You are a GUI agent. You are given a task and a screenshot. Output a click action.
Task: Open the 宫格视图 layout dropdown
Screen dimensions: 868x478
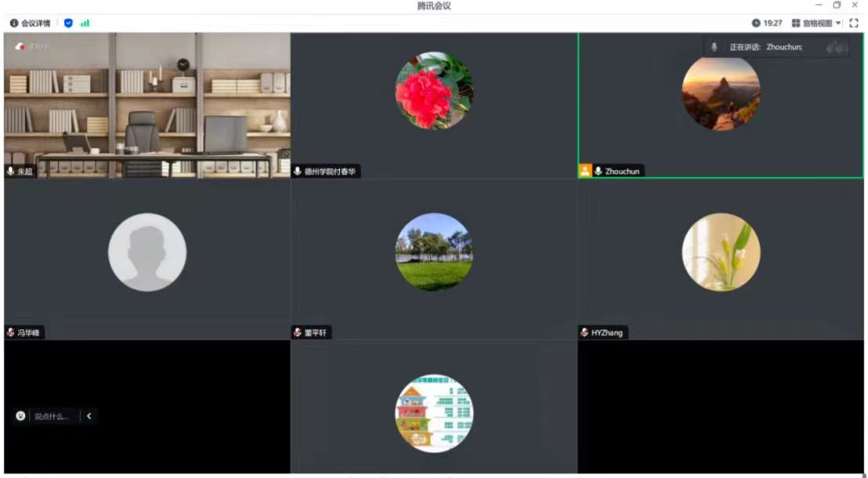[x=816, y=24]
